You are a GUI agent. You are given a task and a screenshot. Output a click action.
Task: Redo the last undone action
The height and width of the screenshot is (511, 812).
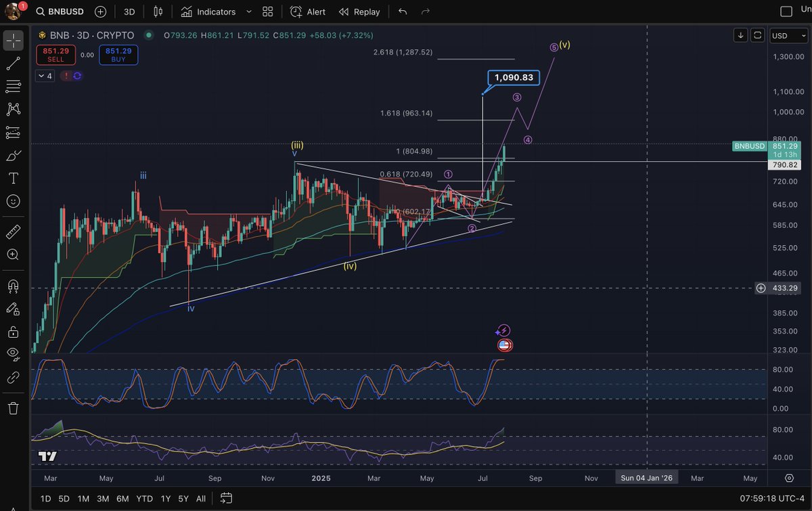[426, 12]
